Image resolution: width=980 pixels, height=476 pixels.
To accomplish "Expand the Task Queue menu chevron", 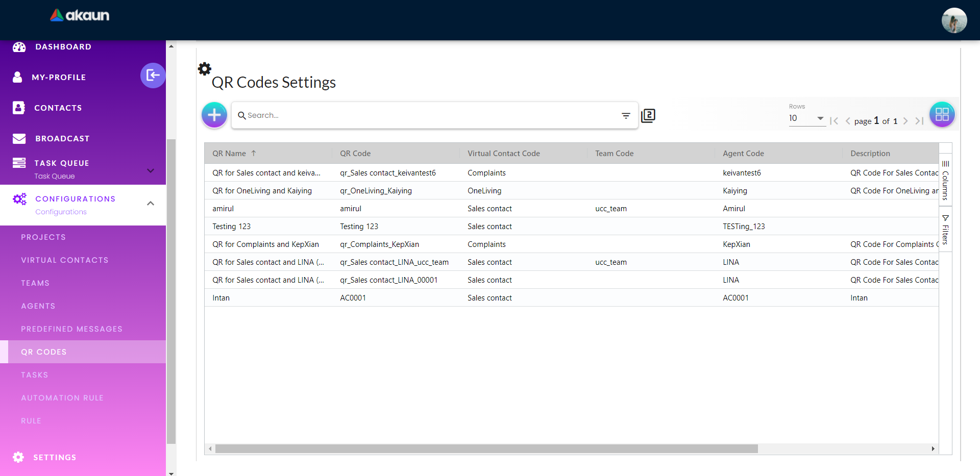I will pyautogui.click(x=151, y=170).
